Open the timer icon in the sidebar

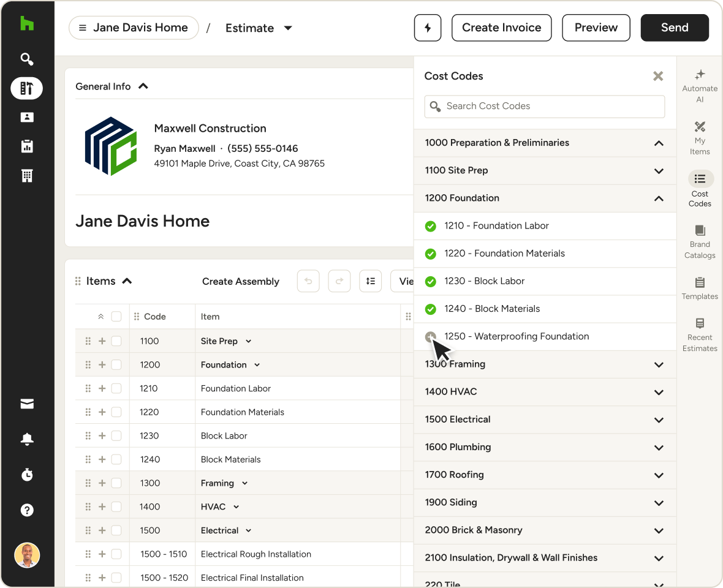(27, 475)
